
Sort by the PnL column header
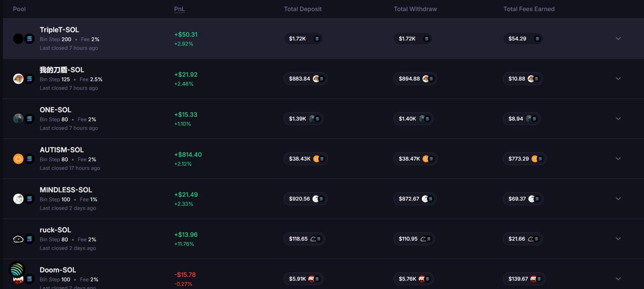(179, 9)
